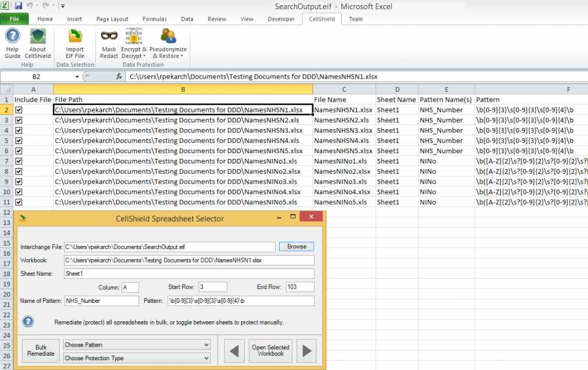
Task: Click the Import EIF File icon
Action: click(75, 37)
